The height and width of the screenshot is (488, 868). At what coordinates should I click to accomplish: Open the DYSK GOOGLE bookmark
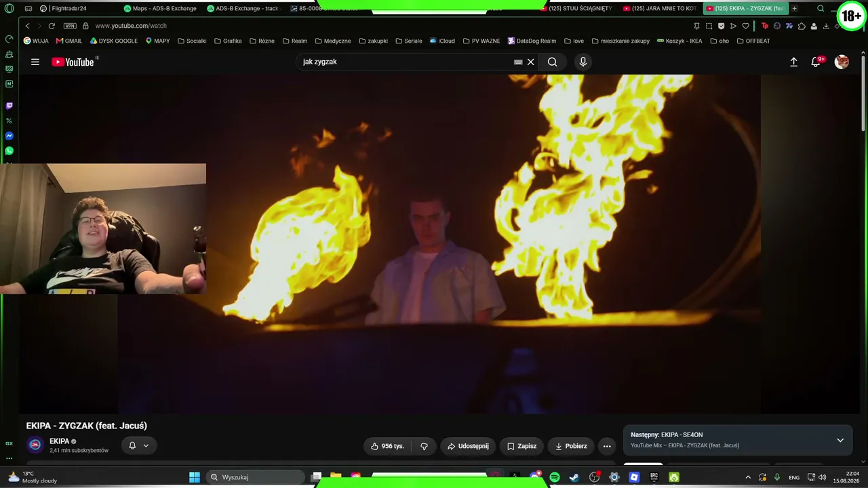click(114, 41)
